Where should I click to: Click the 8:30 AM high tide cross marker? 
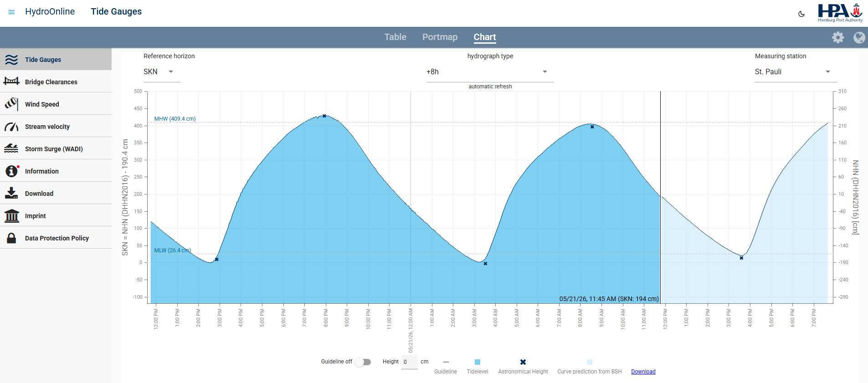pyautogui.click(x=592, y=127)
